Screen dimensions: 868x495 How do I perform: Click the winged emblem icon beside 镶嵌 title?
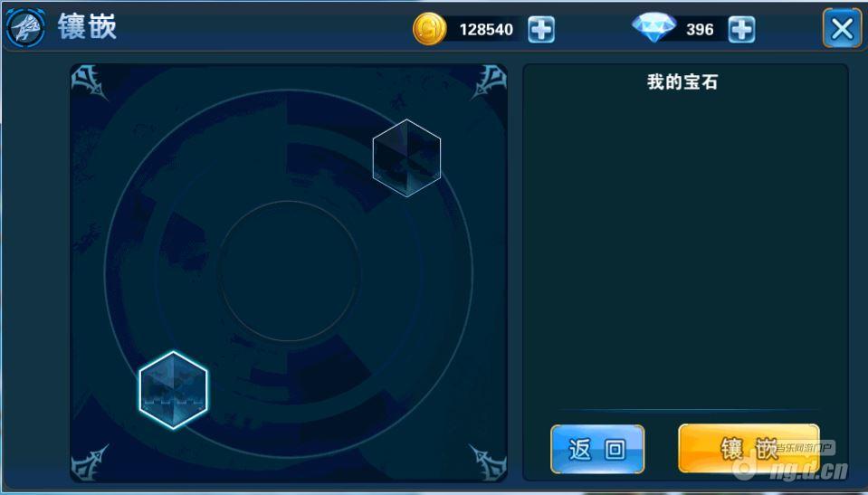point(25,28)
